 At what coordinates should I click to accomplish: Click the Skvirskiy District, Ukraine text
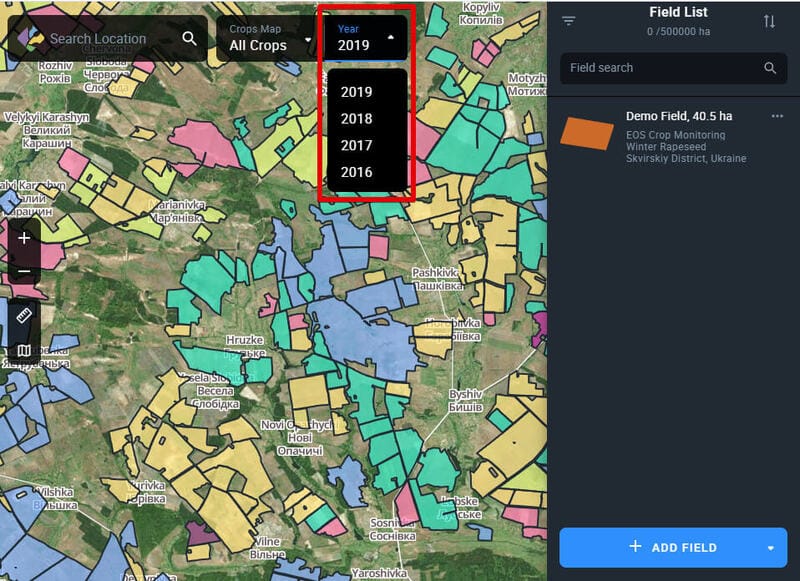(x=686, y=159)
